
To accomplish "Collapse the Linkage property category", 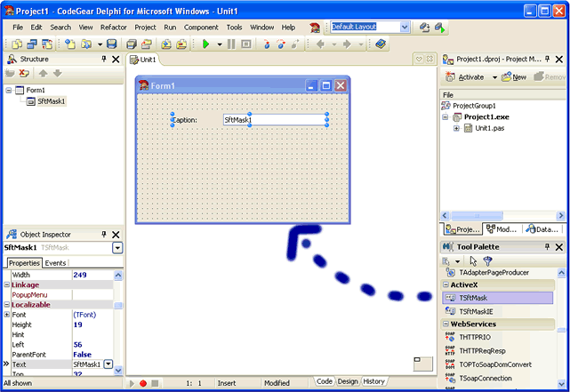I will (6, 284).
